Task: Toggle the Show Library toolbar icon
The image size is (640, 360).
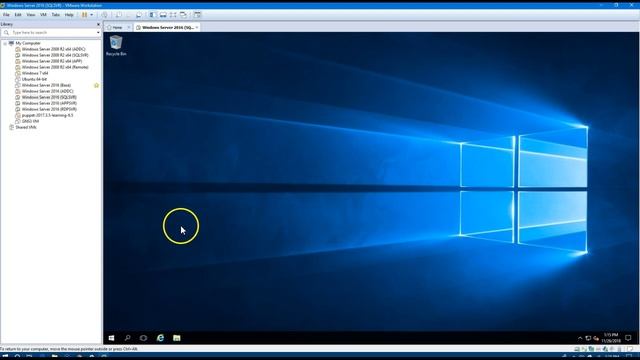Action: point(152,15)
